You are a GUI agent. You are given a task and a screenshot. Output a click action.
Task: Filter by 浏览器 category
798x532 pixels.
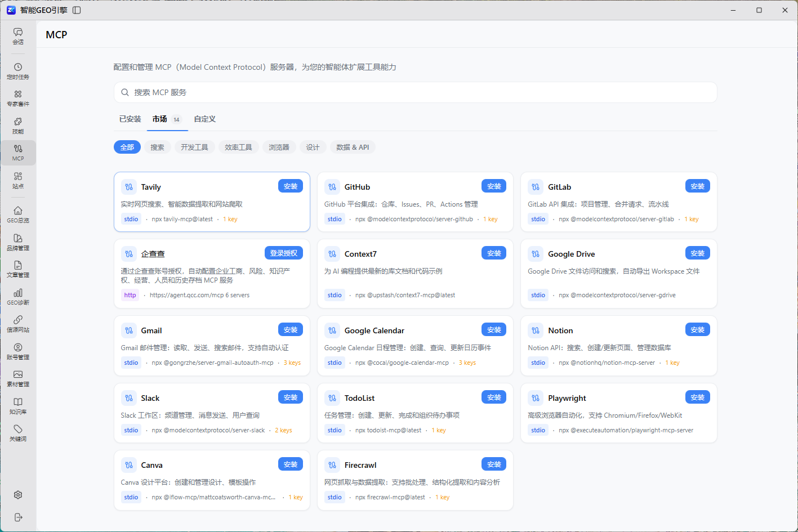tap(279, 147)
